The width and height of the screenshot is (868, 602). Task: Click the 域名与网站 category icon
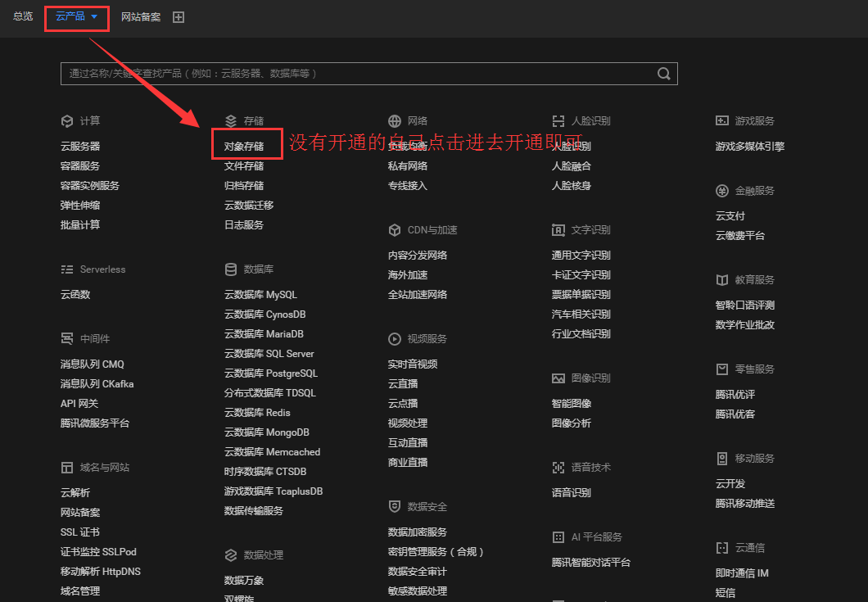coord(67,468)
